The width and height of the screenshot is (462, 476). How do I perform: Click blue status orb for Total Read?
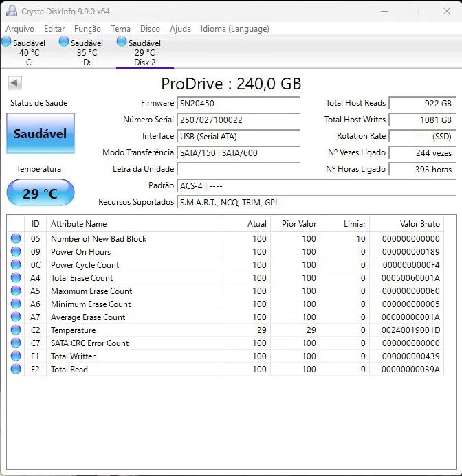pyautogui.click(x=16, y=369)
